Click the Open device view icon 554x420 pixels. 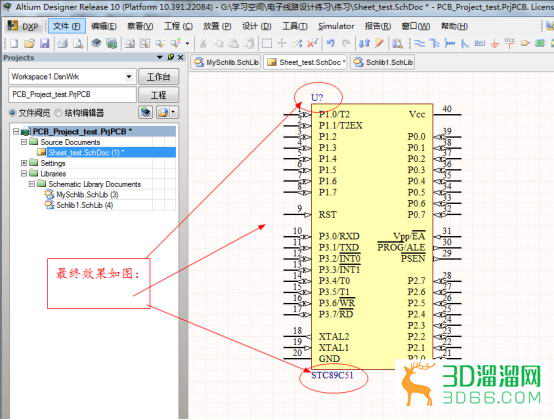click(96, 43)
